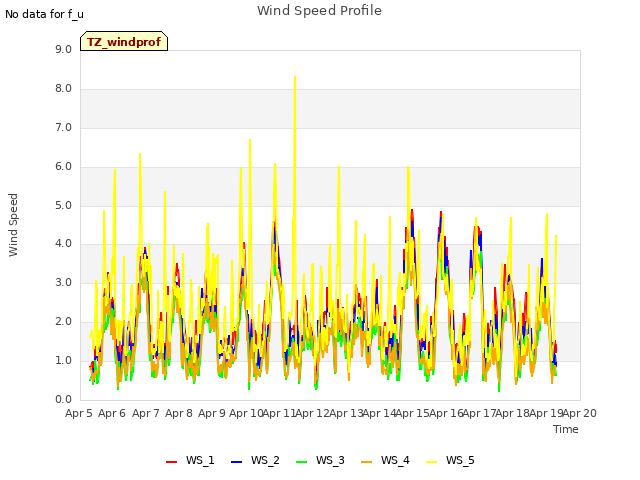Click the Apr 18 x-axis date label
This screenshot has width=640, height=480.
[x=513, y=413]
